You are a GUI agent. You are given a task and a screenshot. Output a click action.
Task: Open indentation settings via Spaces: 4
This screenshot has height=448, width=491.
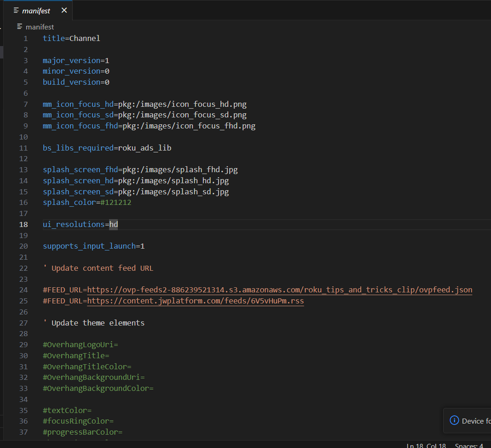click(468, 445)
